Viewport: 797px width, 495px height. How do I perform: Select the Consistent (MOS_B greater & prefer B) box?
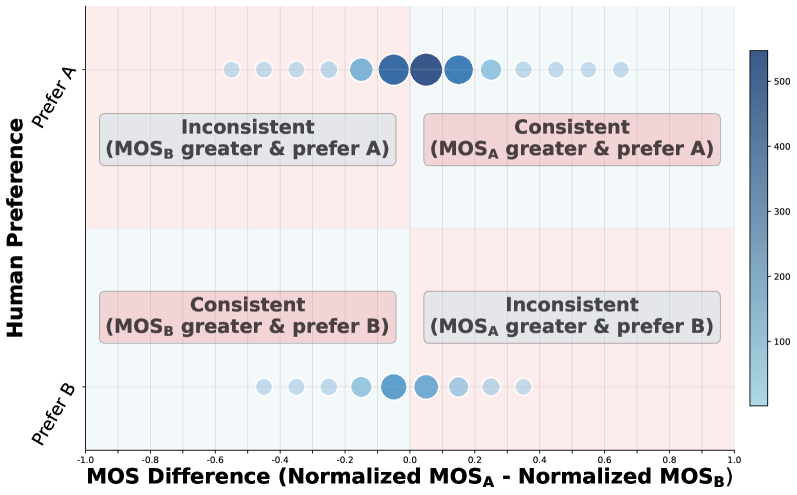point(247,316)
